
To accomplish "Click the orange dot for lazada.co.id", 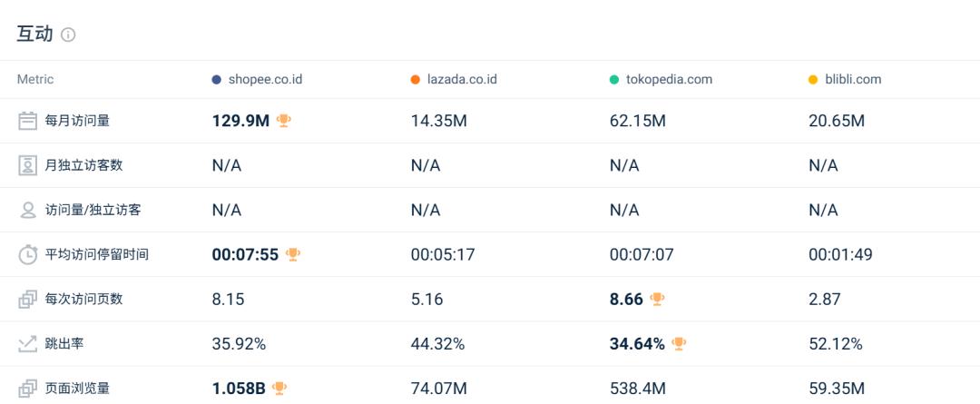I will click(x=415, y=79).
